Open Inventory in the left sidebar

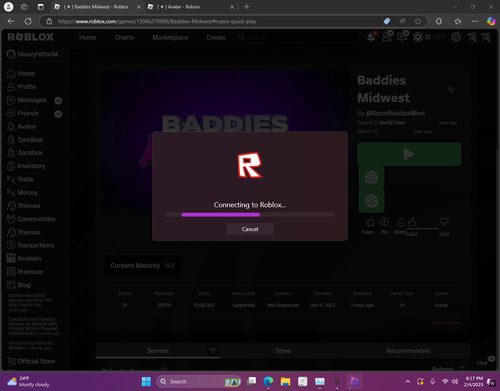coord(26,166)
